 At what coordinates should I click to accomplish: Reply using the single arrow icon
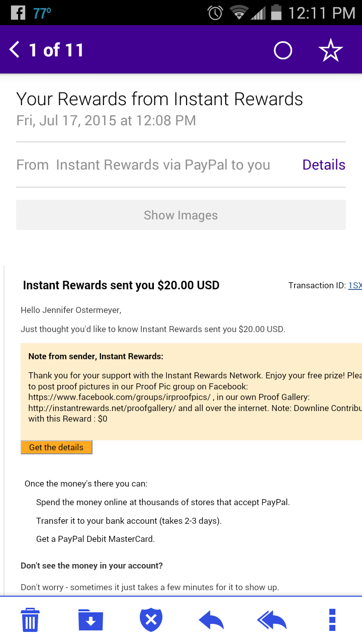pyautogui.click(x=211, y=620)
